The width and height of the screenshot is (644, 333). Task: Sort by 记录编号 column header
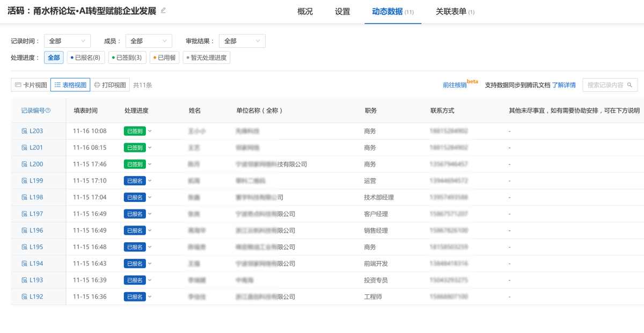pyautogui.click(x=33, y=111)
